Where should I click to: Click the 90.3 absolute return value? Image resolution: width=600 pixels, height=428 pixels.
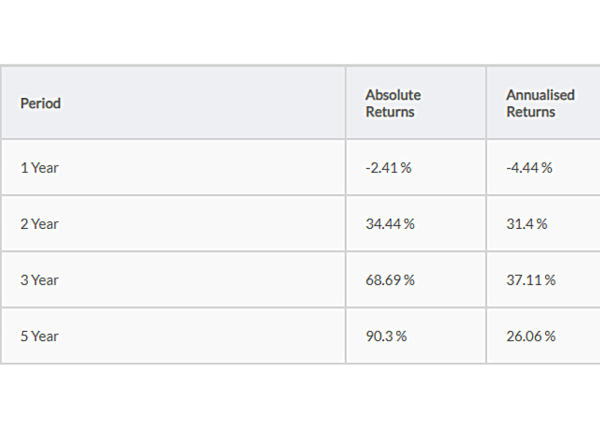pos(380,336)
